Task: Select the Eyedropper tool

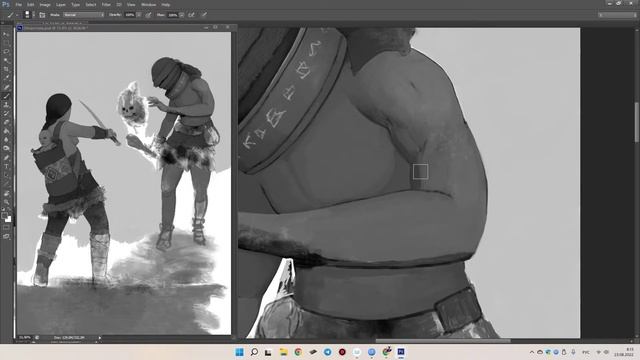Action: click(6, 78)
